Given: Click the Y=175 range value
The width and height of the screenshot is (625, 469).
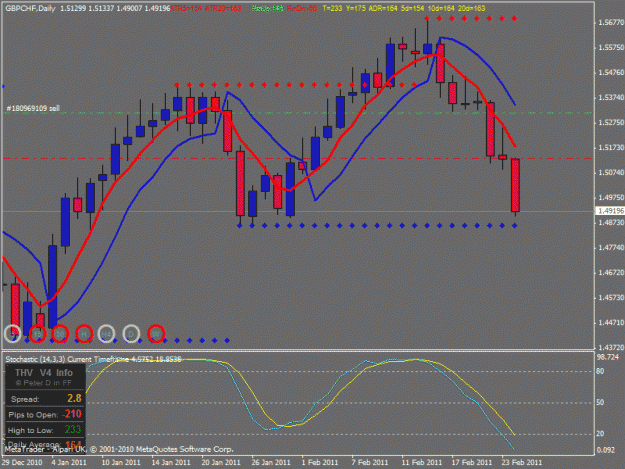Looking at the screenshot, I should click(x=356, y=8).
